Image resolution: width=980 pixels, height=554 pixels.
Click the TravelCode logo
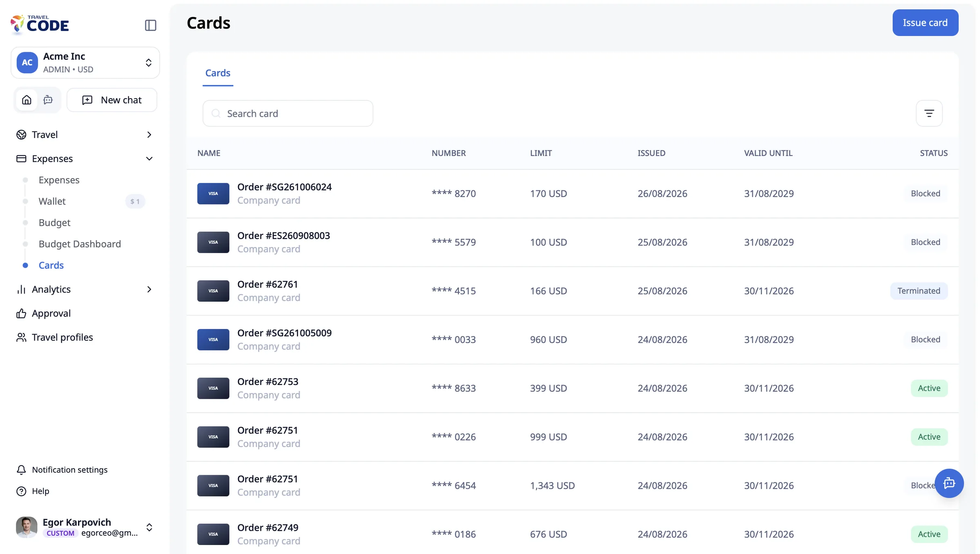point(40,24)
